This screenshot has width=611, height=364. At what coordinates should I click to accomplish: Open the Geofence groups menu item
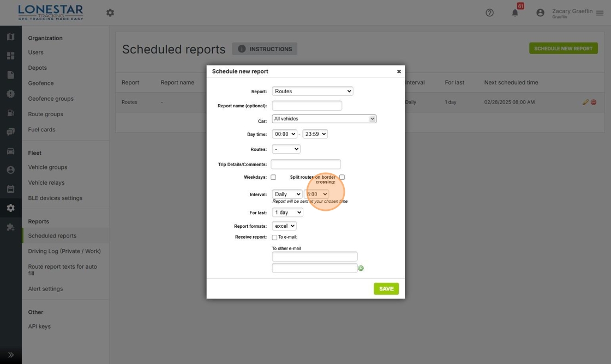pyautogui.click(x=51, y=99)
